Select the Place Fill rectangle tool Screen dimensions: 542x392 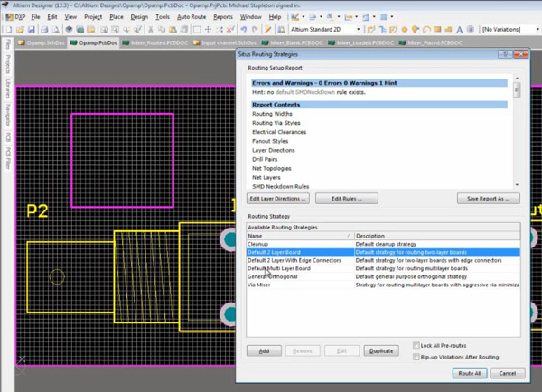pyautogui.click(x=437, y=30)
